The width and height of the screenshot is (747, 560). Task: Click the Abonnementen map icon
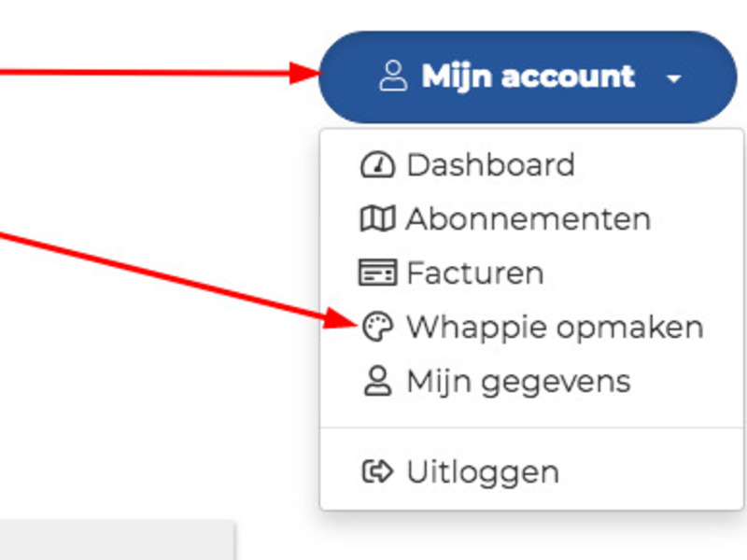(x=377, y=218)
